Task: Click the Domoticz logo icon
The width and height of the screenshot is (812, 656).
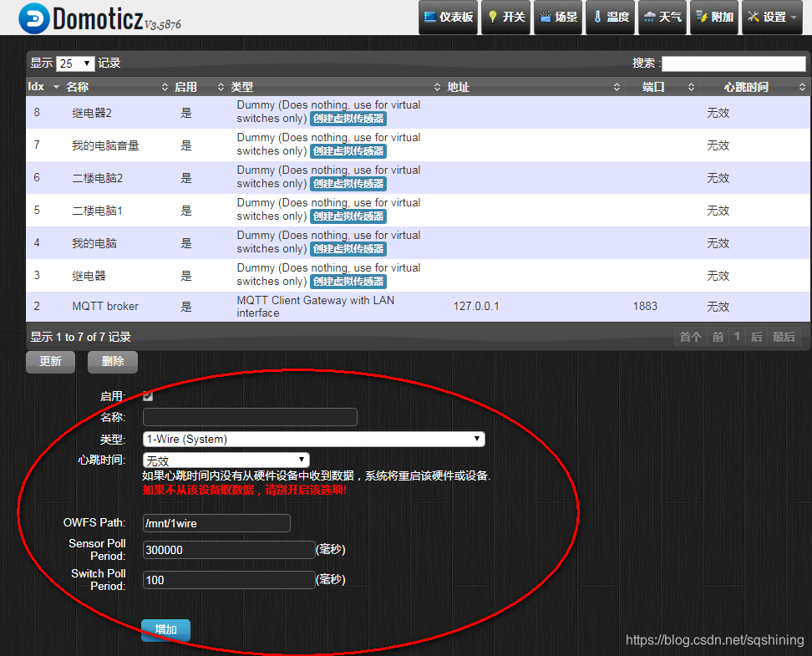Action: (x=34, y=18)
